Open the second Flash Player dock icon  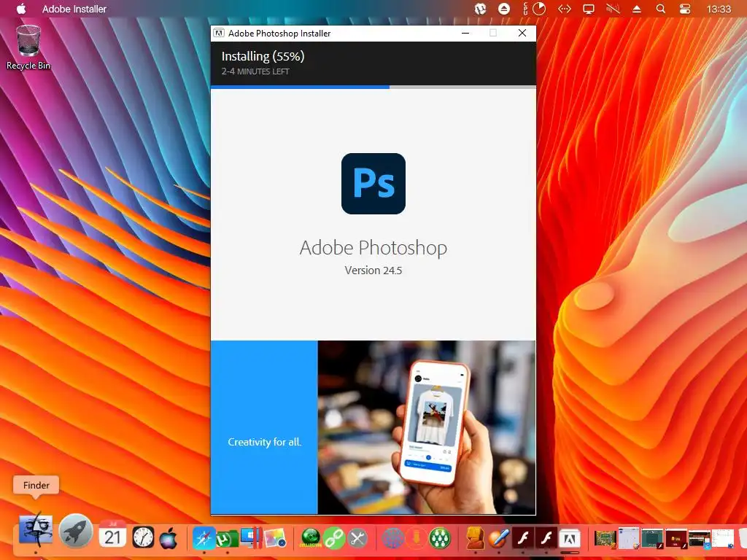click(x=546, y=539)
